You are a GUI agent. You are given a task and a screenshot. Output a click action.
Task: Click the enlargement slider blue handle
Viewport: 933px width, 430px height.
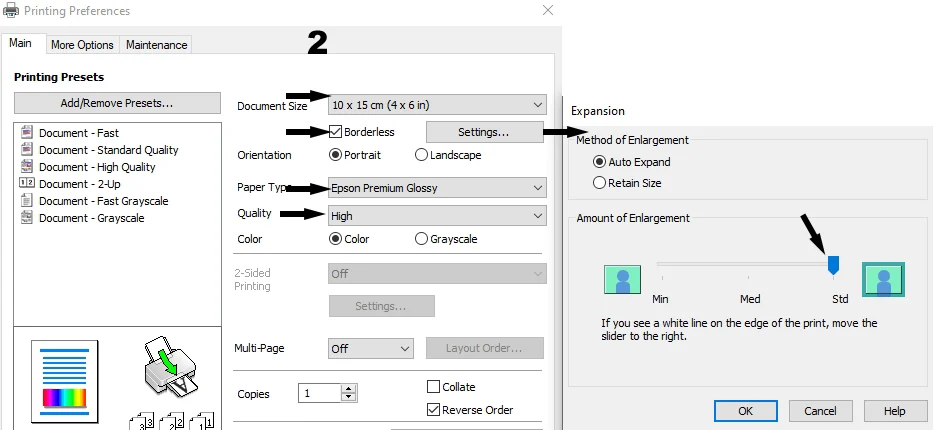point(834,265)
